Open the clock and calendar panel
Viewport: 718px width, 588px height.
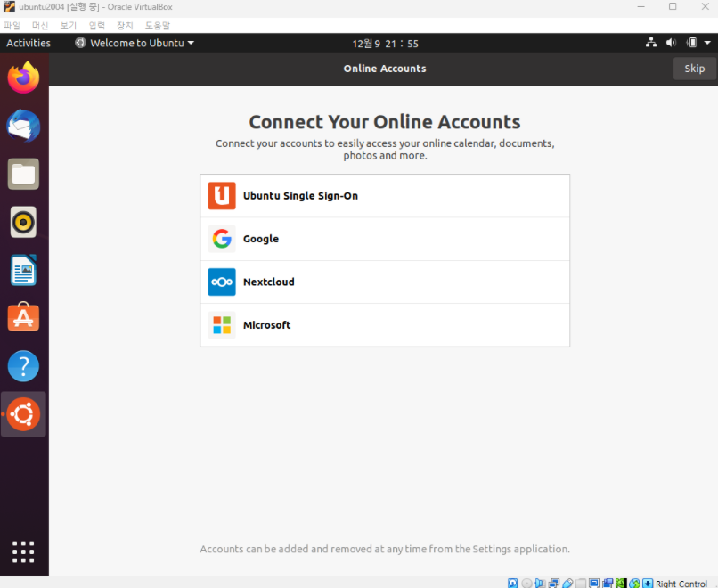(x=385, y=44)
